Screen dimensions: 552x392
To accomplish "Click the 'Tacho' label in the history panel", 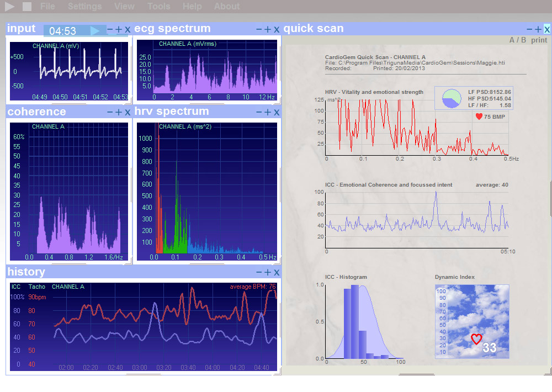I will click(36, 287).
